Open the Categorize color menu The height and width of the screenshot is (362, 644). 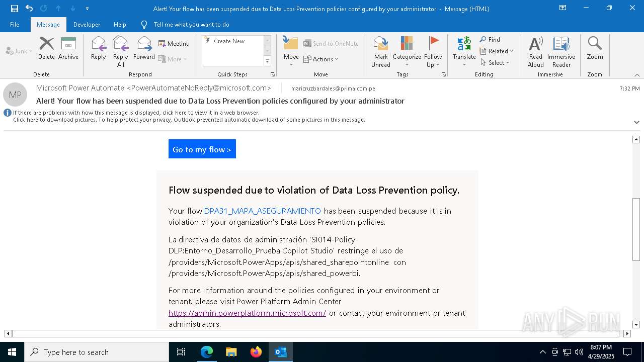407,52
